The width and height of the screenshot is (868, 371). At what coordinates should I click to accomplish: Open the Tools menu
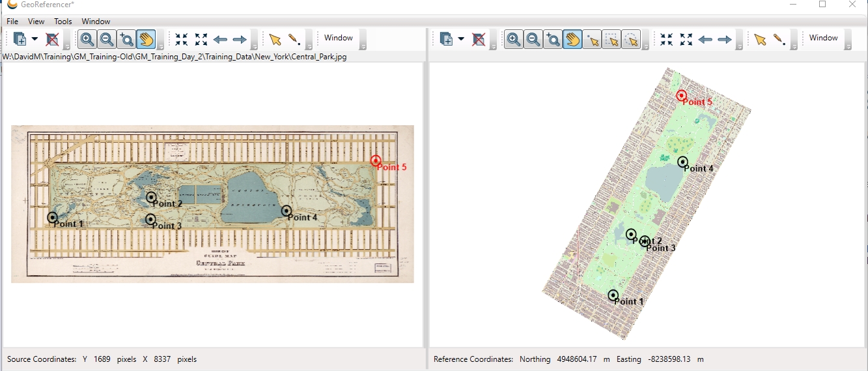[x=63, y=22]
